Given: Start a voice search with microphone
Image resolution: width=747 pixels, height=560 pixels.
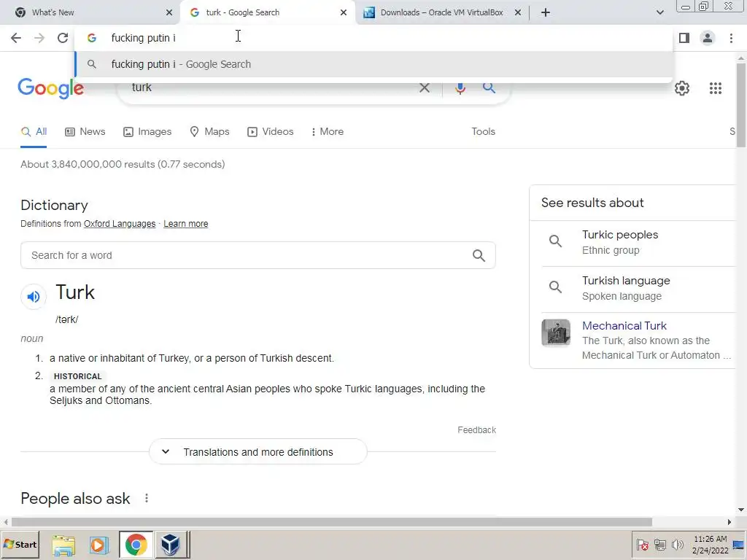Looking at the screenshot, I should (x=460, y=88).
